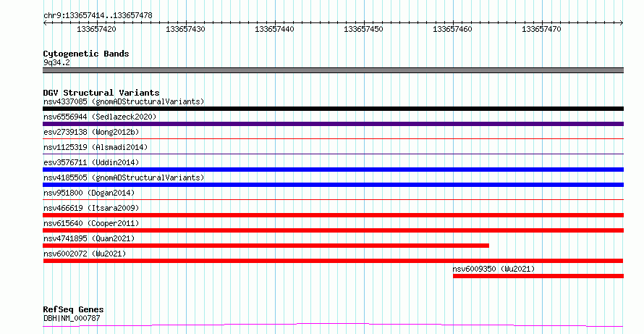This screenshot has height=334, width=644.
Task: Click ruler position 133657440
Action: coord(274,29)
